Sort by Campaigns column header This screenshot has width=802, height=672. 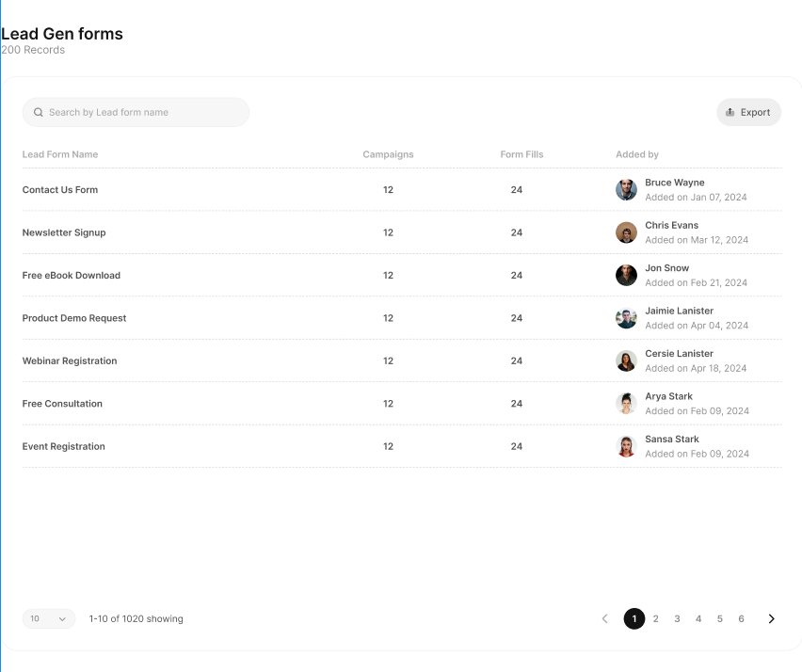[388, 154]
